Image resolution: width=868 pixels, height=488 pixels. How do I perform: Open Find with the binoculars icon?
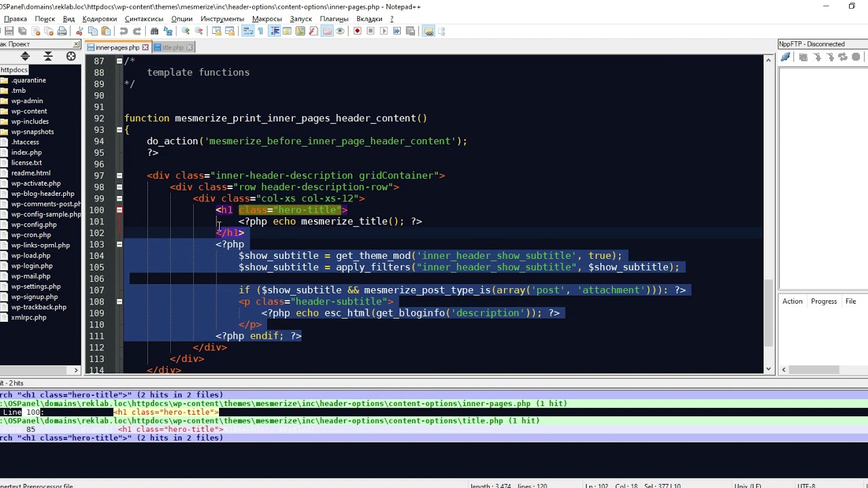pyautogui.click(x=155, y=31)
